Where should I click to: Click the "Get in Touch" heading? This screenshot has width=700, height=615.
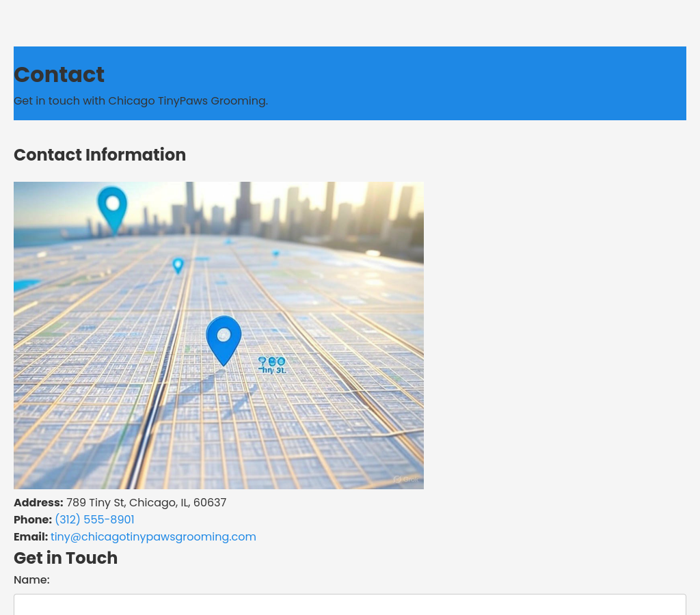(66, 558)
